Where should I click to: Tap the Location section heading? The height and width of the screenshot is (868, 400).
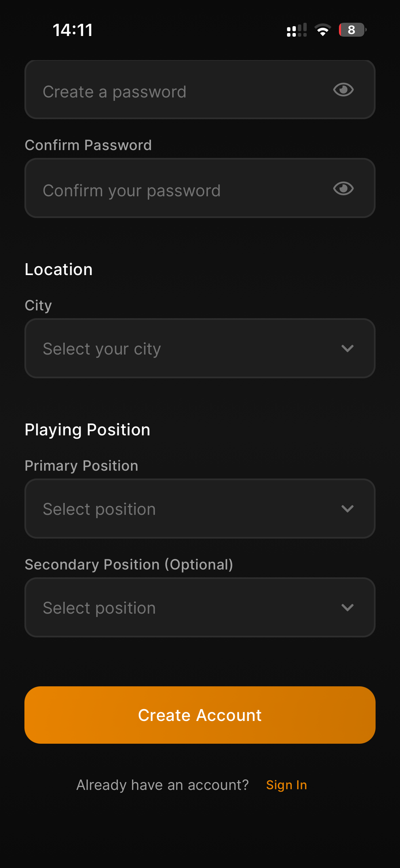[x=59, y=270]
